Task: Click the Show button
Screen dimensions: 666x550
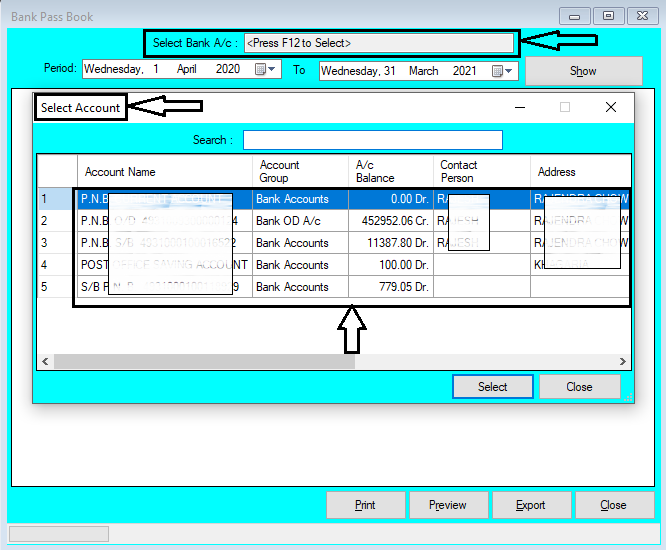Action: (x=583, y=71)
